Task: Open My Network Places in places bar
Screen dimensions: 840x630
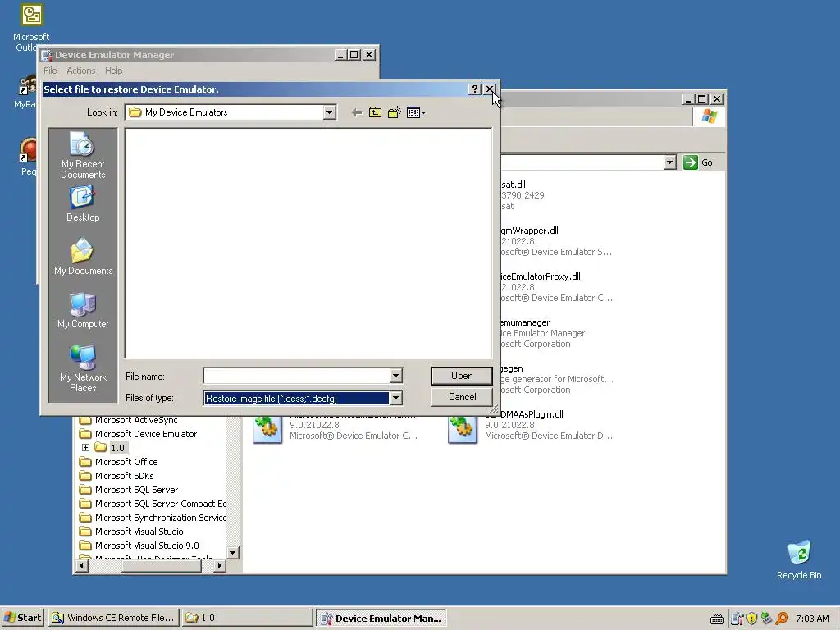Action: click(x=83, y=368)
